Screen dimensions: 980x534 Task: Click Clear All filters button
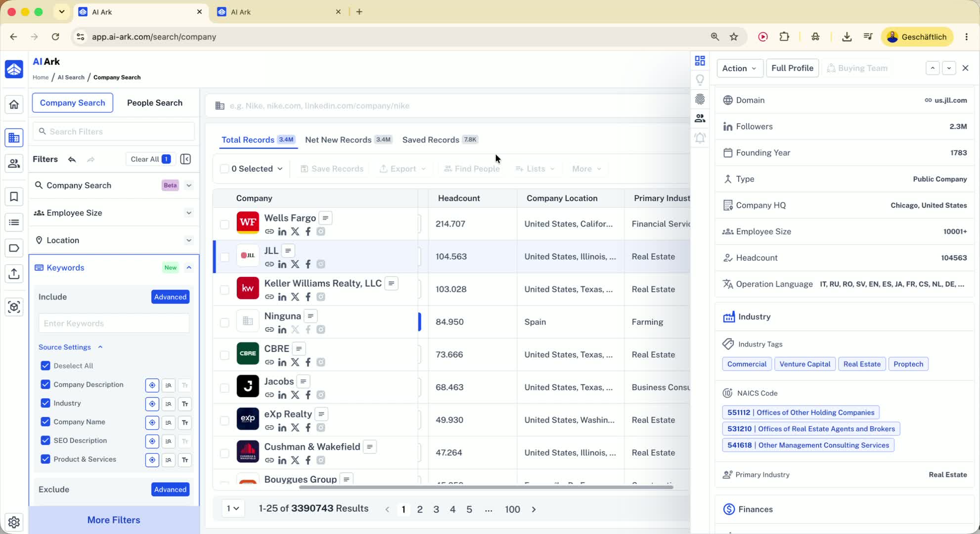point(150,159)
